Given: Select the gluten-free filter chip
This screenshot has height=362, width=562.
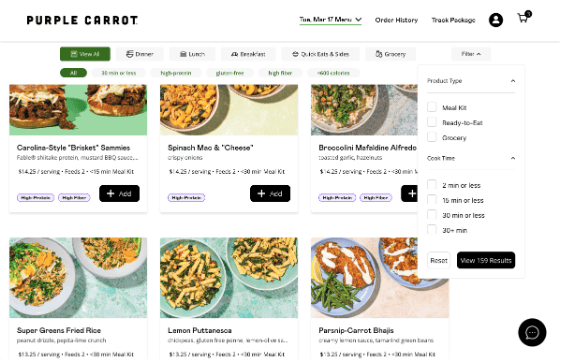Looking at the screenshot, I should (230, 73).
